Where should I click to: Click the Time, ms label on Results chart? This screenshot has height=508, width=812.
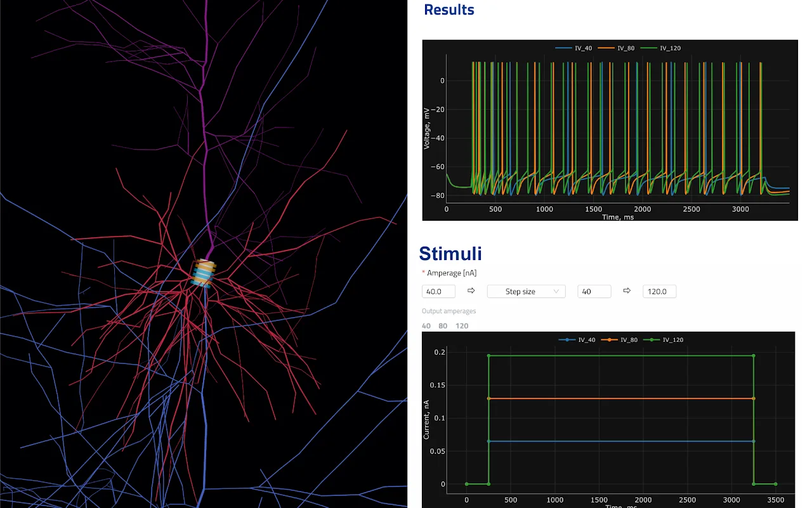coord(618,217)
